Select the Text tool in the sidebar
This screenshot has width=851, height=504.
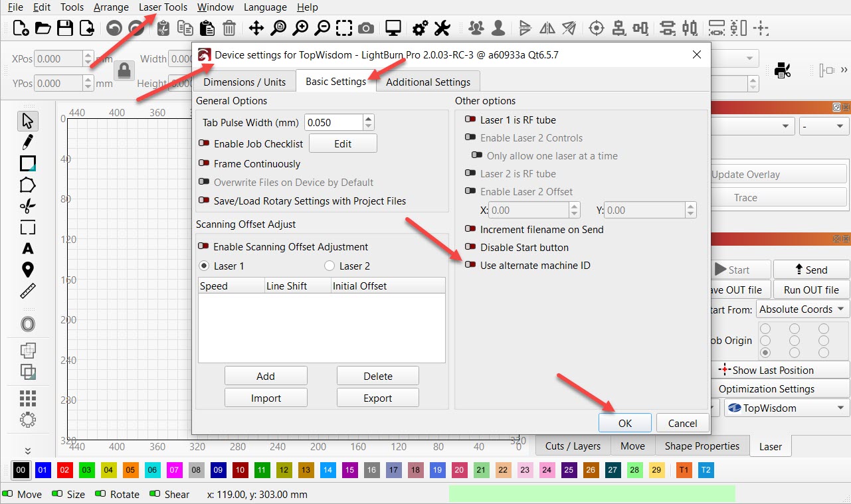(x=27, y=249)
